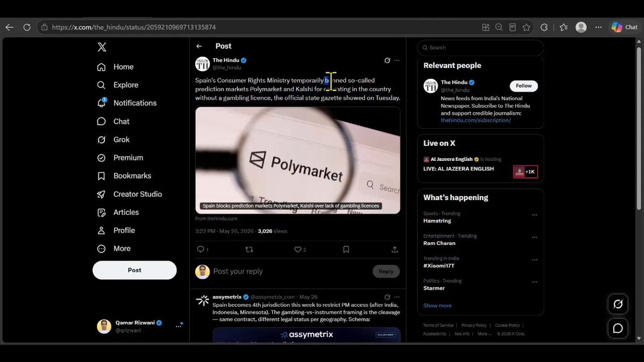This screenshot has width=644, height=362.
Task: Click the repost icon under the post
Action: [249, 249]
